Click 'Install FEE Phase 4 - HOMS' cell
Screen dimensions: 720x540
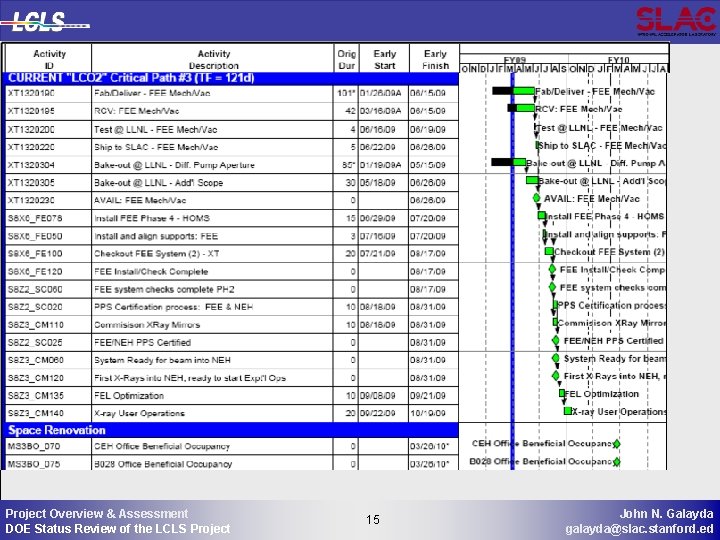click(213, 218)
